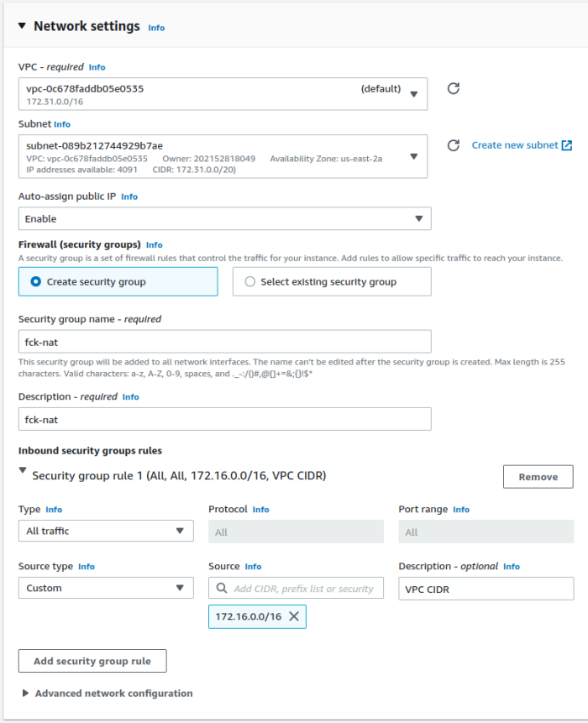The height and width of the screenshot is (723, 588).
Task: Refresh the Subnet list
Action: pos(453,145)
